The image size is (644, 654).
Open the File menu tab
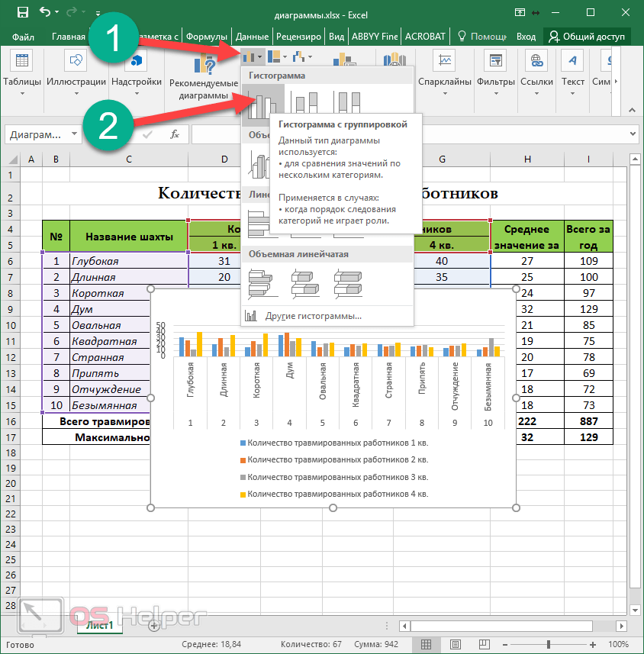tap(23, 36)
